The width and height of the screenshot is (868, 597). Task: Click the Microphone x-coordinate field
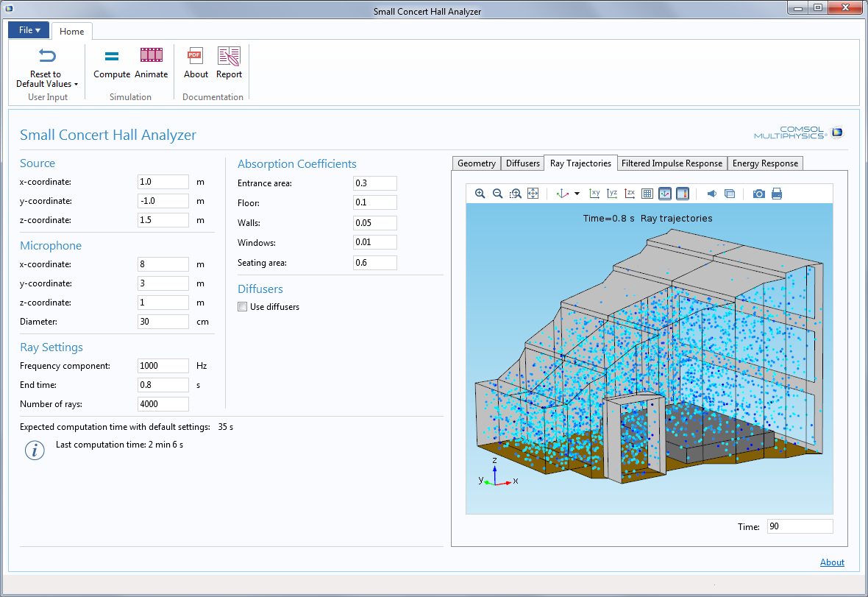(x=163, y=264)
